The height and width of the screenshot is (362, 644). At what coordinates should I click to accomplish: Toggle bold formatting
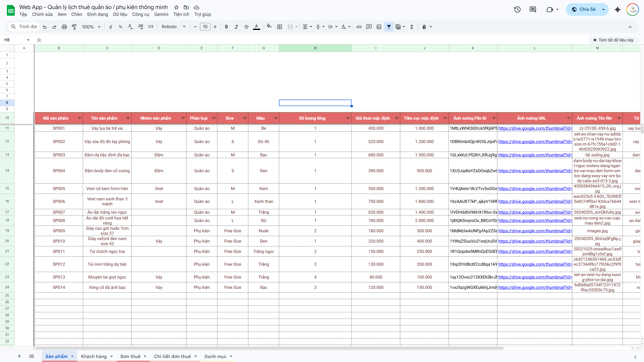click(x=226, y=27)
